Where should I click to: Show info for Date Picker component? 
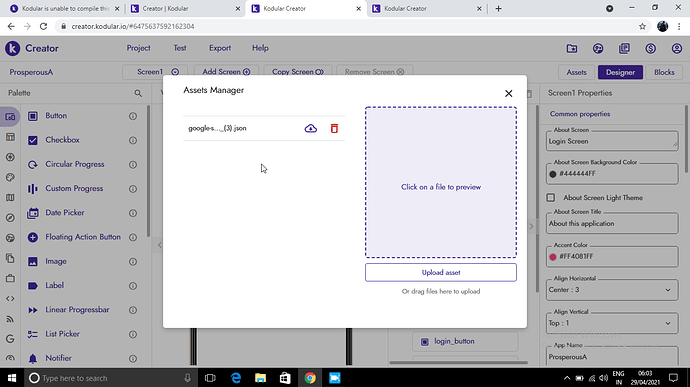point(132,213)
